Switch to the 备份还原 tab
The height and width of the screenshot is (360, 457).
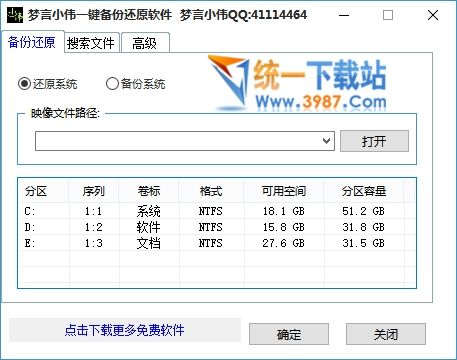[x=33, y=42]
